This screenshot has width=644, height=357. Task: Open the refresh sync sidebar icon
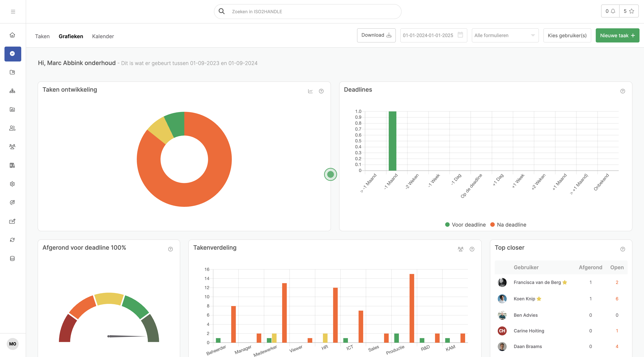click(x=12, y=240)
